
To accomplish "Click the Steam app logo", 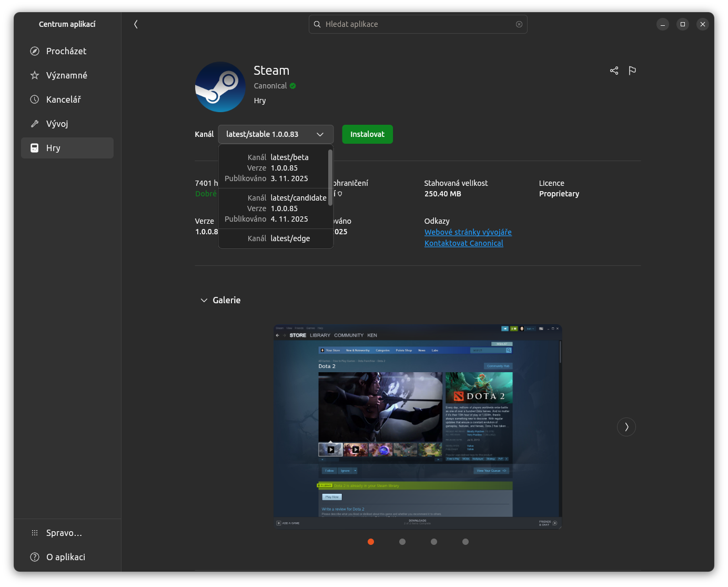I will pos(220,87).
